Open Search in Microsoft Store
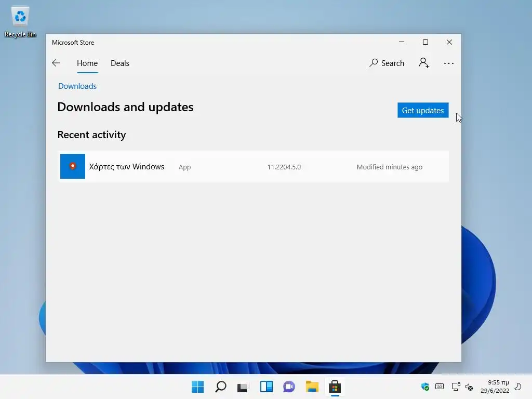 387,63
